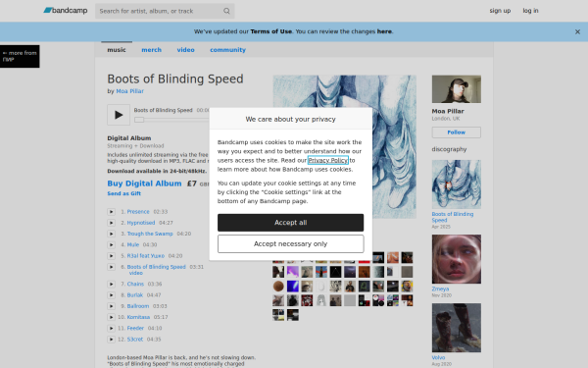This screenshot has width=588, height=368.
Task: Open the Ballroom track link
Action: 138,306
